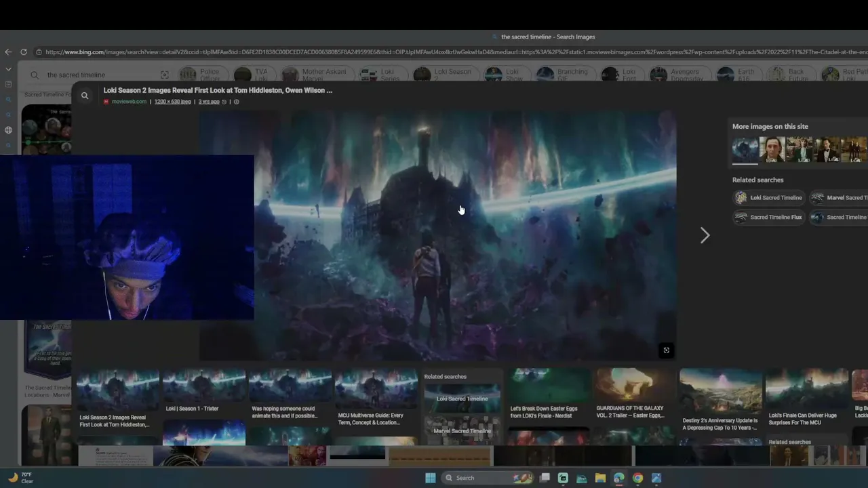Image resolution: width=868 pixels, height=488 pixels.
Task: Click the magnifier icon beside the search box
Action: click(35, 75)
